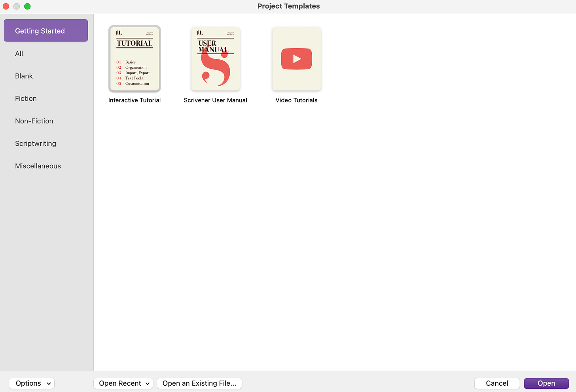Select the Scrivener User Manual icon
This screenshot has height=392, width=576.
click(216, 59)
